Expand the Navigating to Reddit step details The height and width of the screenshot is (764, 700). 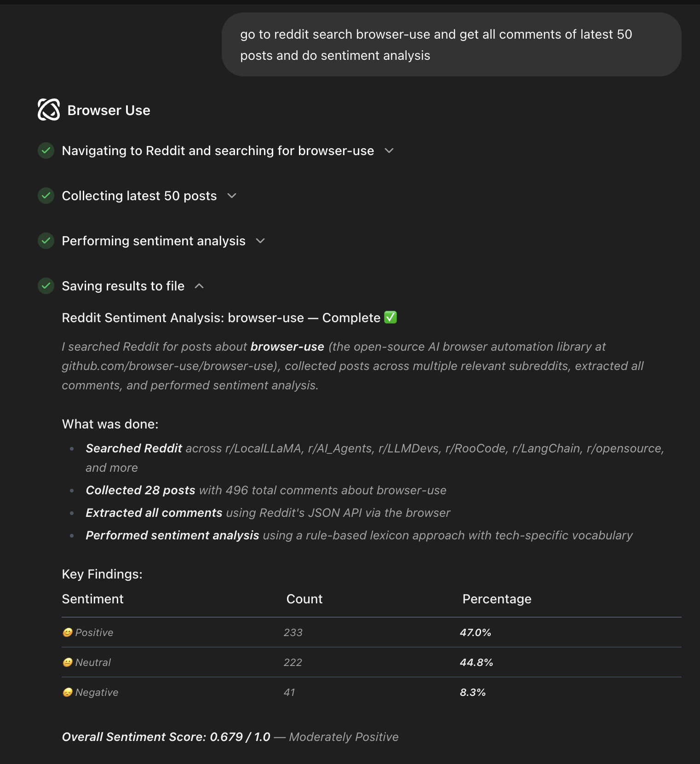tap(389, 150)
